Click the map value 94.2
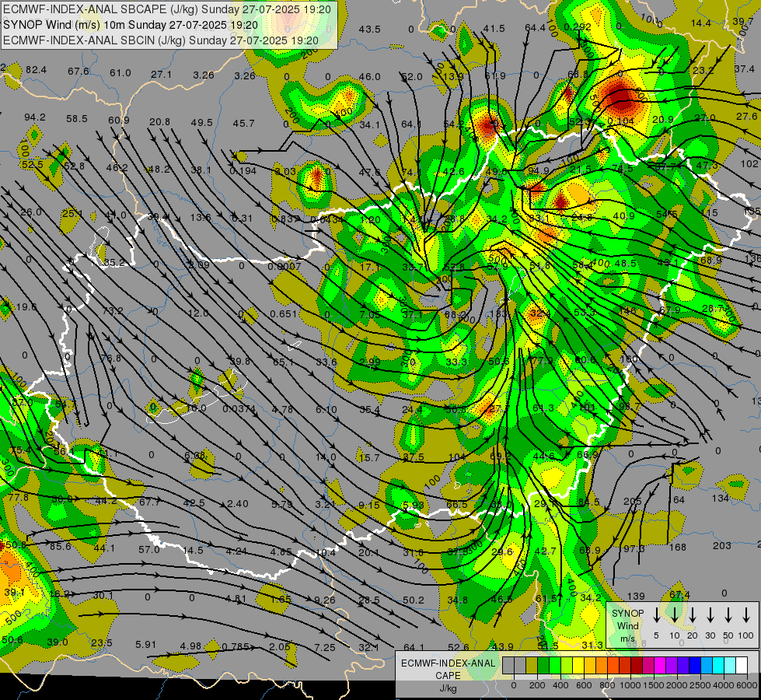Image resolution: width=761 pixels, height=700 pixels. coord(35,117)
